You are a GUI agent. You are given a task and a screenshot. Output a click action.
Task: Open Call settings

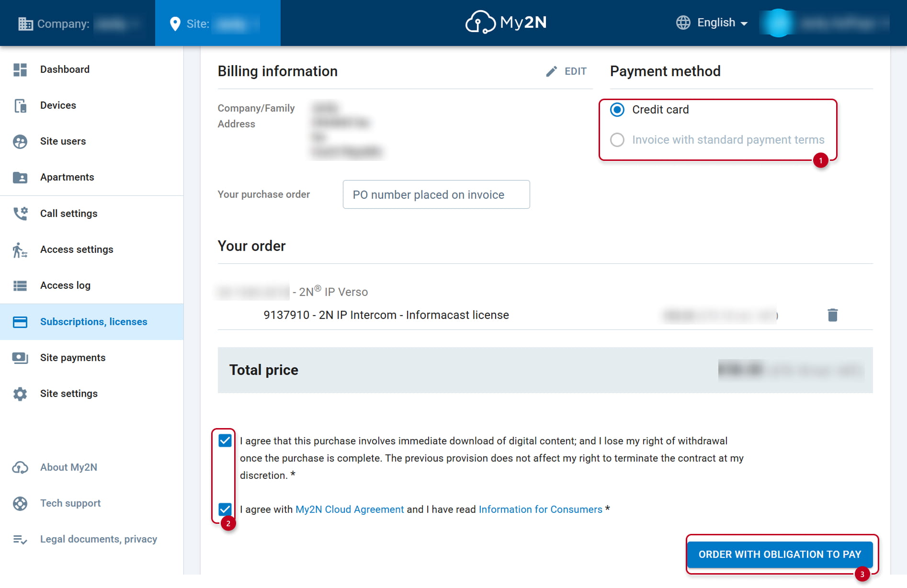[91, 214]
